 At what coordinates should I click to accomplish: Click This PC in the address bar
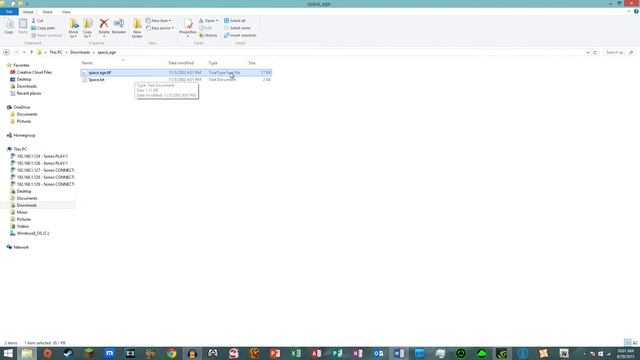[x=56, y=52]
